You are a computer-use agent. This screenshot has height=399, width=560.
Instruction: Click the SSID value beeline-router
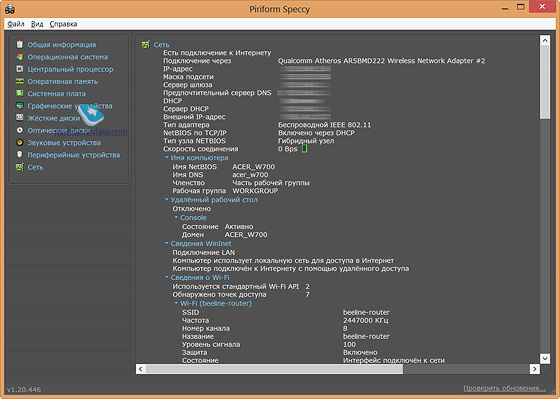[x=366, y=312]
